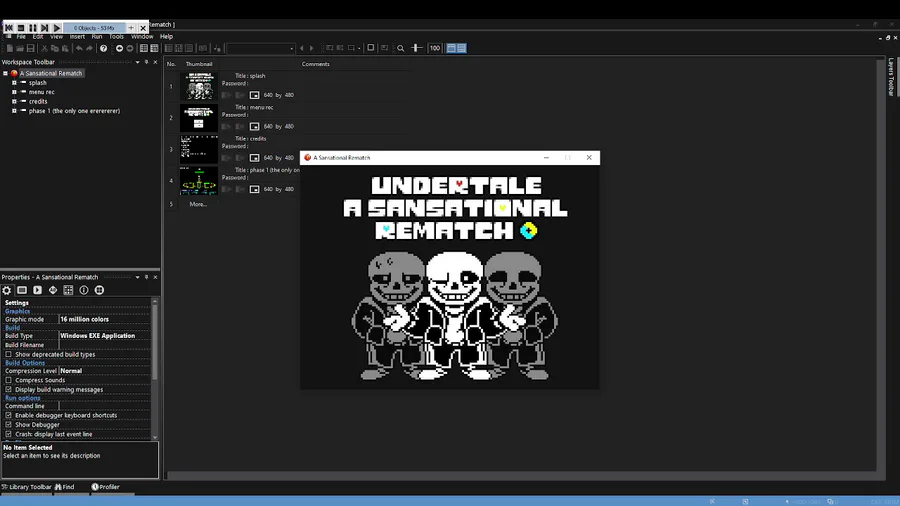The image size is (900, 506).
Task: Click the New file toolbar icon
Action: coord(10,48)
